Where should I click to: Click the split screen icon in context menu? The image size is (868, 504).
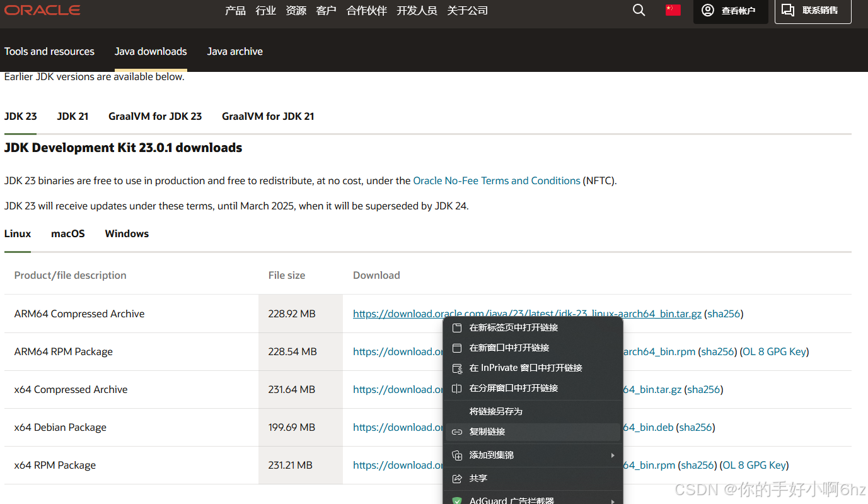[x=458, y=389]
